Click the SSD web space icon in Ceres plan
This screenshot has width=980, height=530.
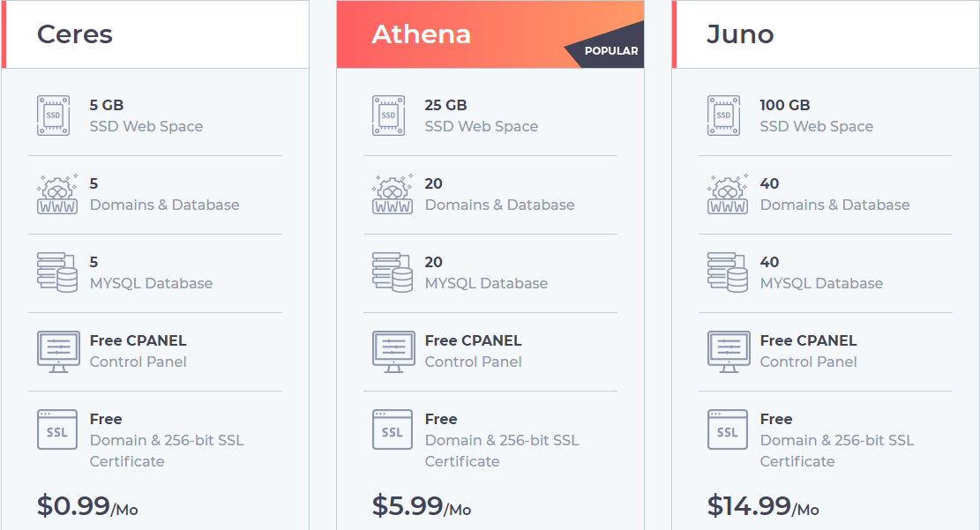tap(53, 116)
